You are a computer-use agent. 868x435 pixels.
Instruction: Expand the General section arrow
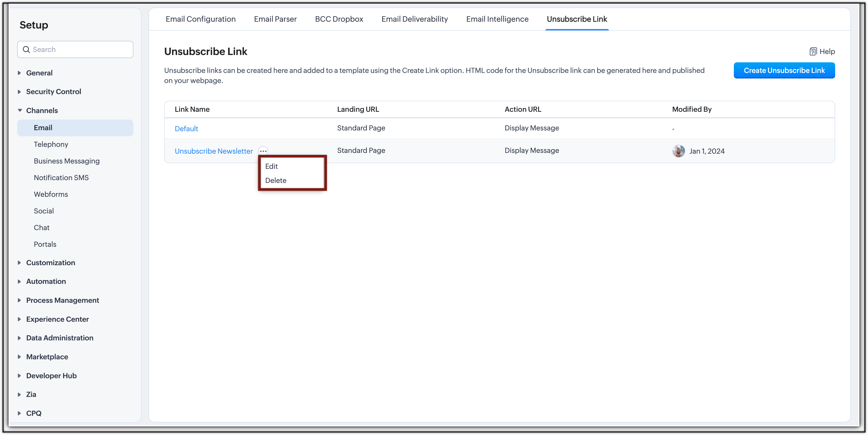point(19,73)
